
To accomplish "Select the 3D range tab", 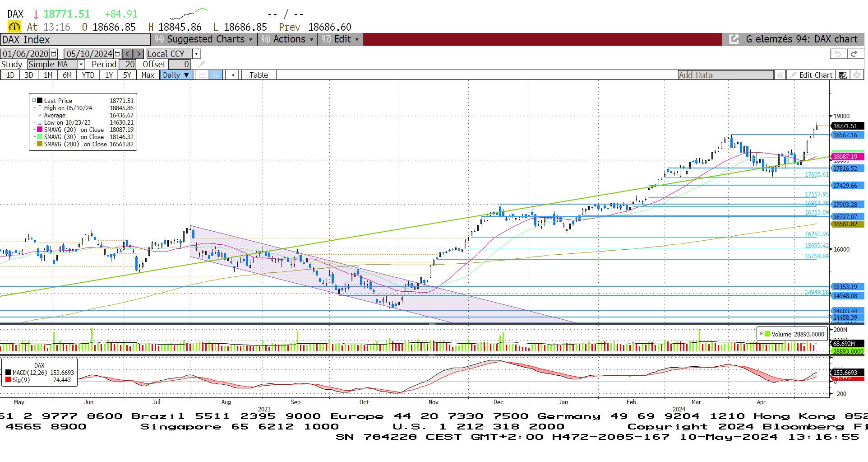I will (x=29, y=75).
